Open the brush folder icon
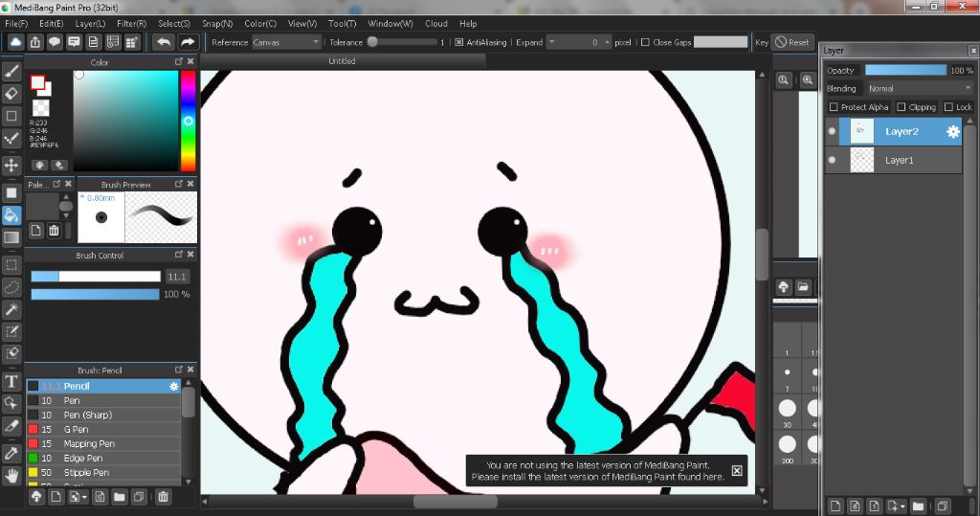The height and width of the screenshot is (516, 980). click(119, 497)
